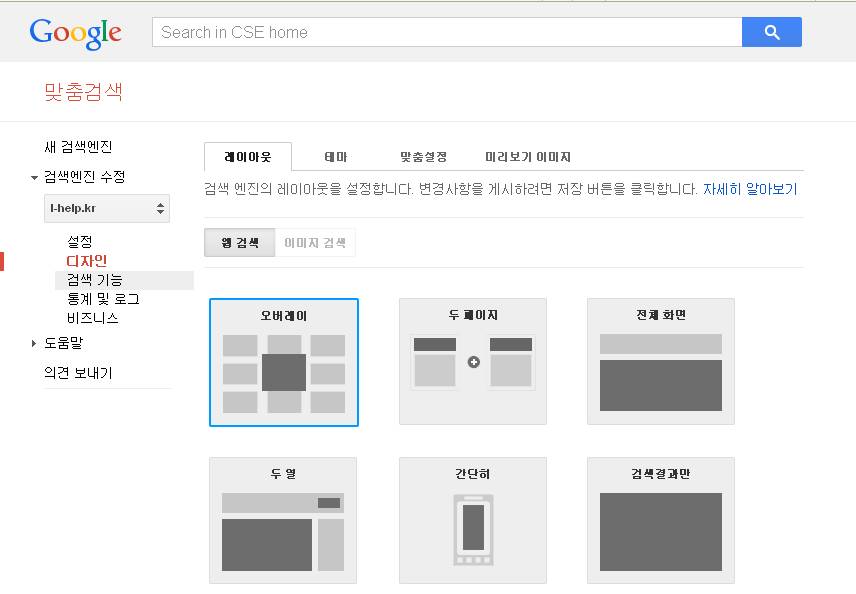The width and height of the screenshot is (856, 594).
Task: Open the 맞춤설정 tab
Action: [423, 157]
